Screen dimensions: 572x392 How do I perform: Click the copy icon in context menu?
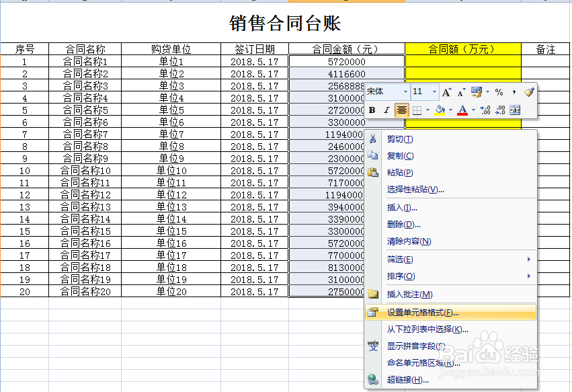pos(373,155)
